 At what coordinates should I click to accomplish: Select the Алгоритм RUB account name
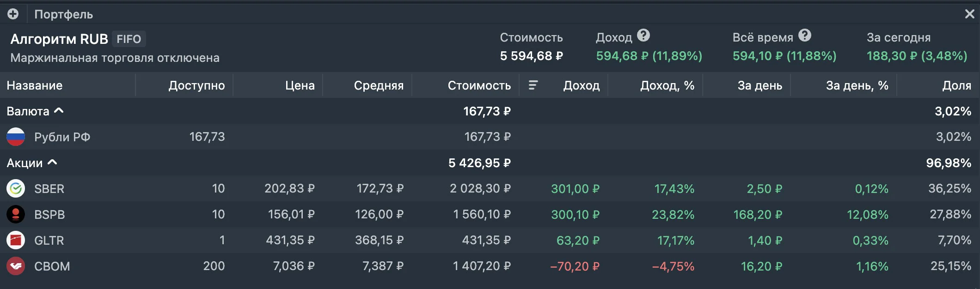59,39
